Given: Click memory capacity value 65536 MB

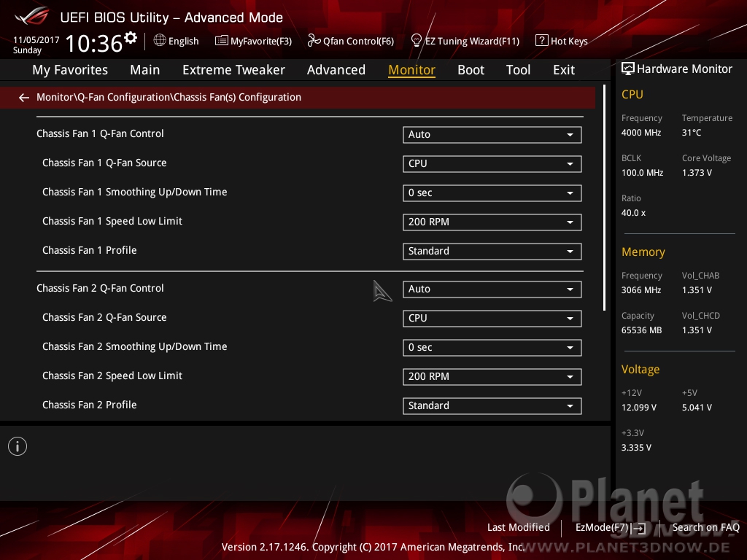Looking at the screenshot, I should tap(641, 330).
